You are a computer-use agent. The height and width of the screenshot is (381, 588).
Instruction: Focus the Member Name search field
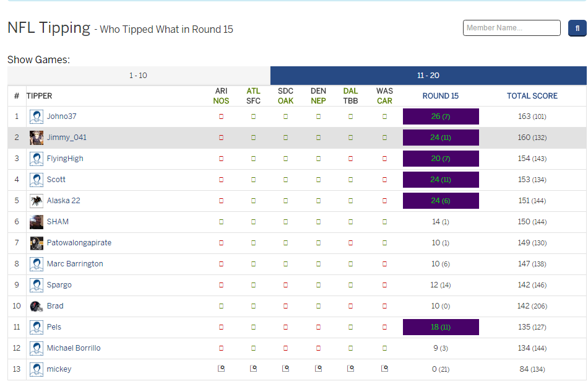tap(511, 28)
